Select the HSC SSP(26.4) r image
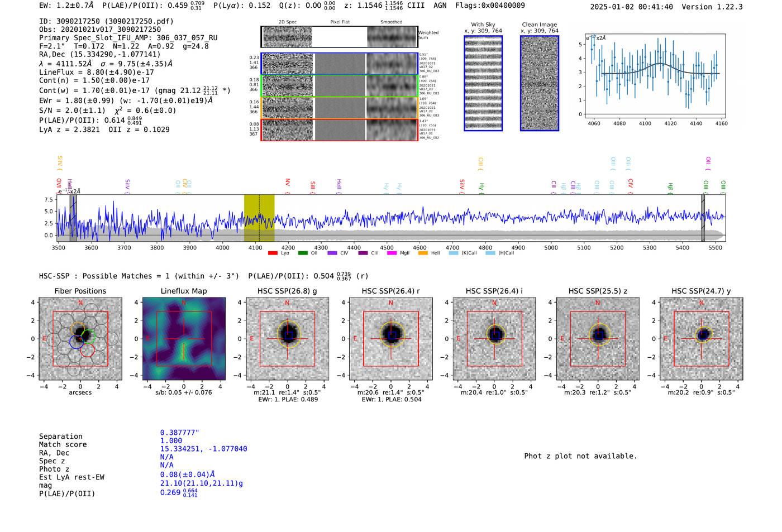 pyautogui.click(x=390, y=339)
